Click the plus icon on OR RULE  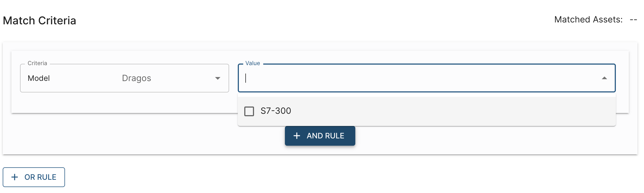pyautogui.click(x=15, y=177)
